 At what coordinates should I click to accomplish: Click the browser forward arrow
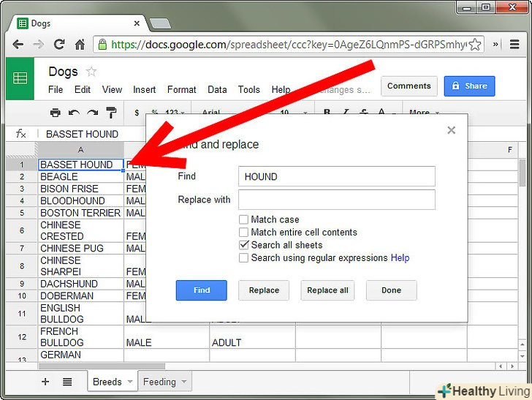pos(38,44)
